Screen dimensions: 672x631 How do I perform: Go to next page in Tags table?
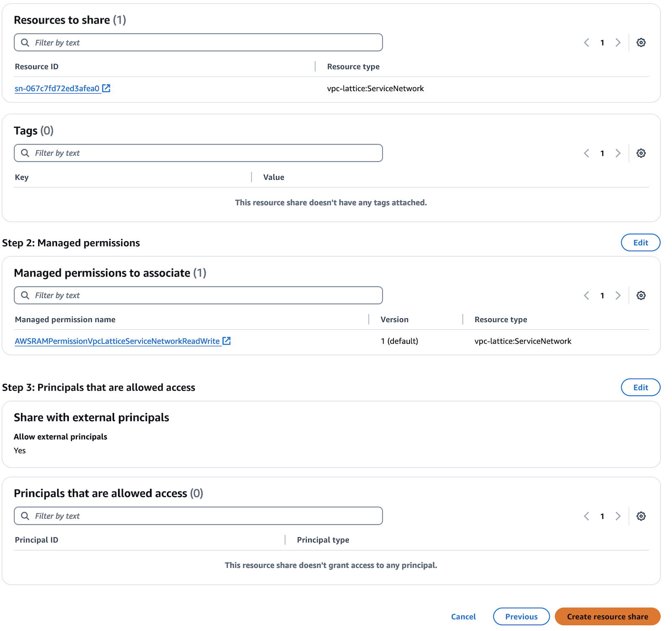pyautogui.click(x=618, y=153)
